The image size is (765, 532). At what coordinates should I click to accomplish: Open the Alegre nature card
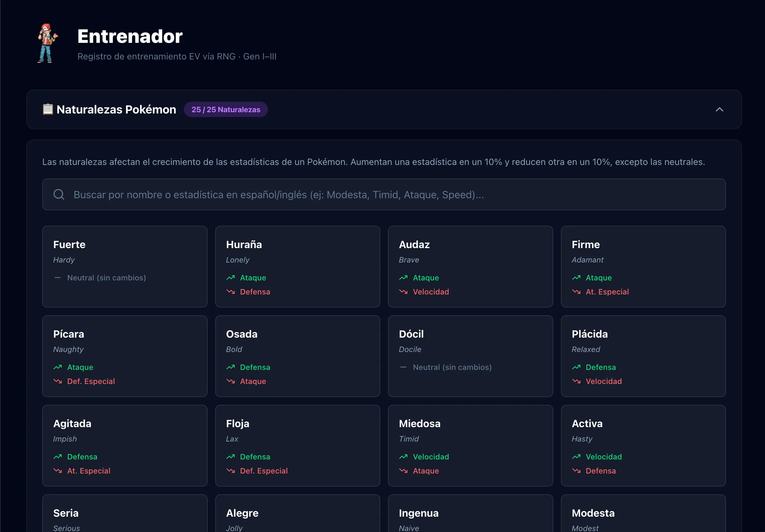click(297, 513)
